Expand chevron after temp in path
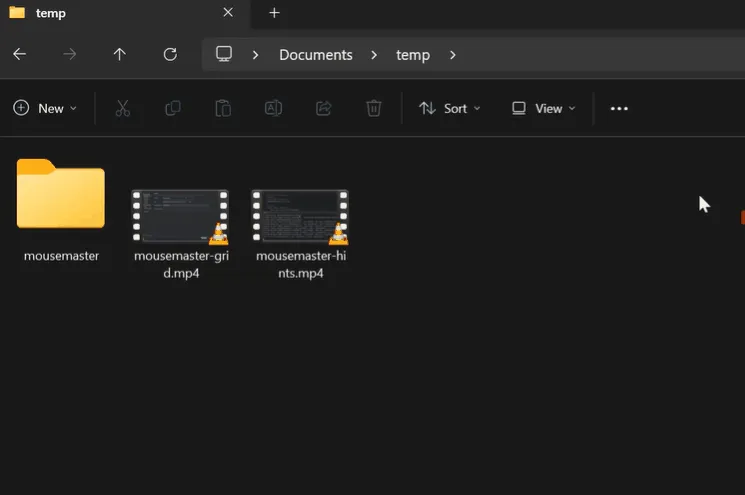The width and height of the screenshot is (745, 495). (x=452, y=55)
